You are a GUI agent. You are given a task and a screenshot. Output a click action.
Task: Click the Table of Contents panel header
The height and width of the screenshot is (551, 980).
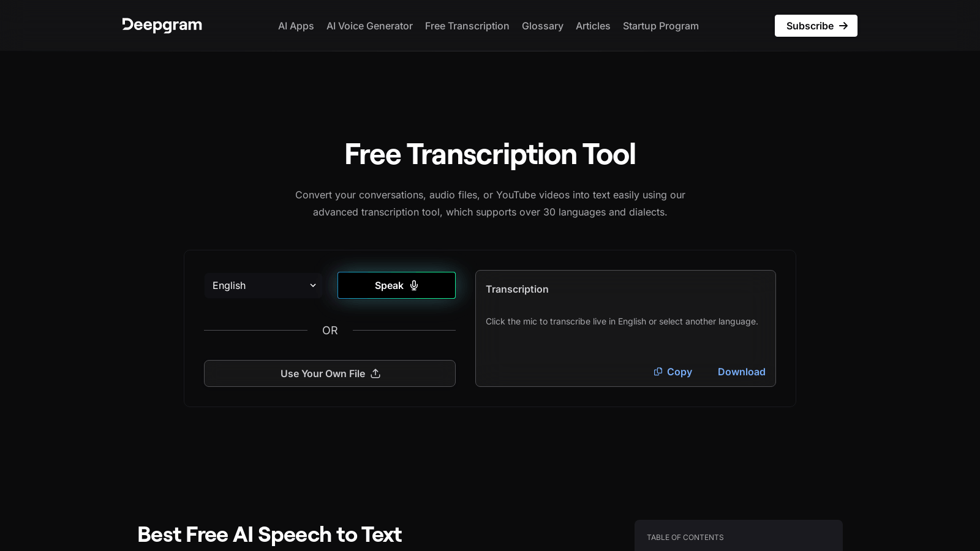pos(685,537)
